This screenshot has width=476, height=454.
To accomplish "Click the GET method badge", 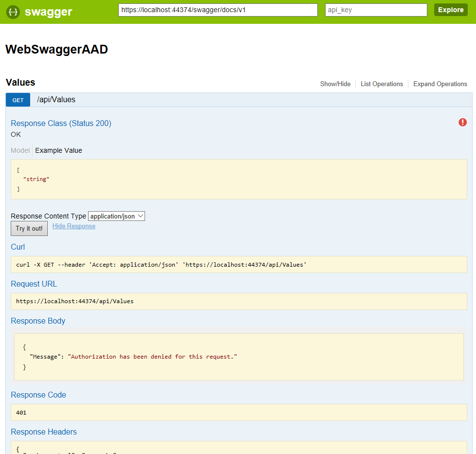I will [x=18, y=100].
